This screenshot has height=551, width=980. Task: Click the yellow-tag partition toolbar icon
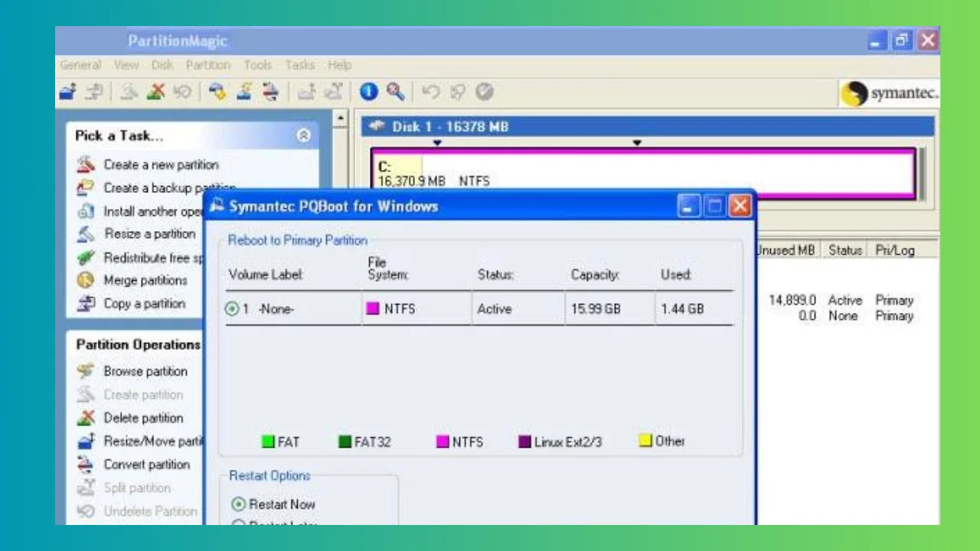[218, 93]
